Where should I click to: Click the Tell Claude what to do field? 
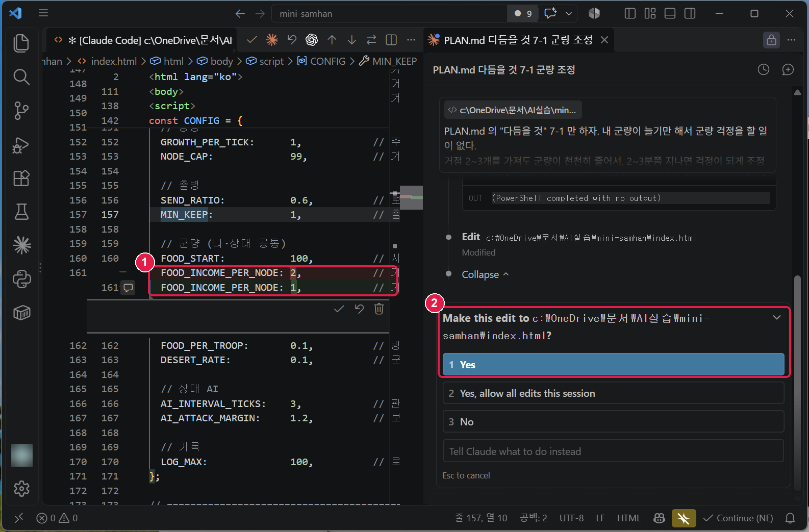click(613, 451)
